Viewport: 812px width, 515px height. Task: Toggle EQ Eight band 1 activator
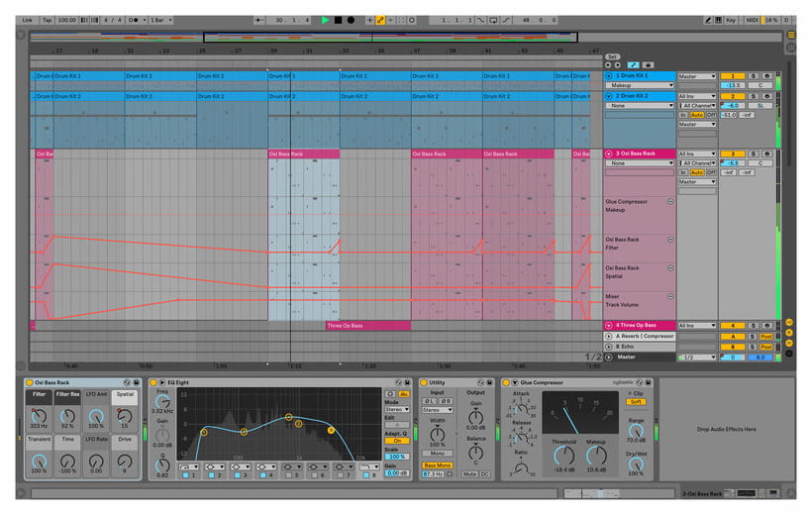[185, 475]
